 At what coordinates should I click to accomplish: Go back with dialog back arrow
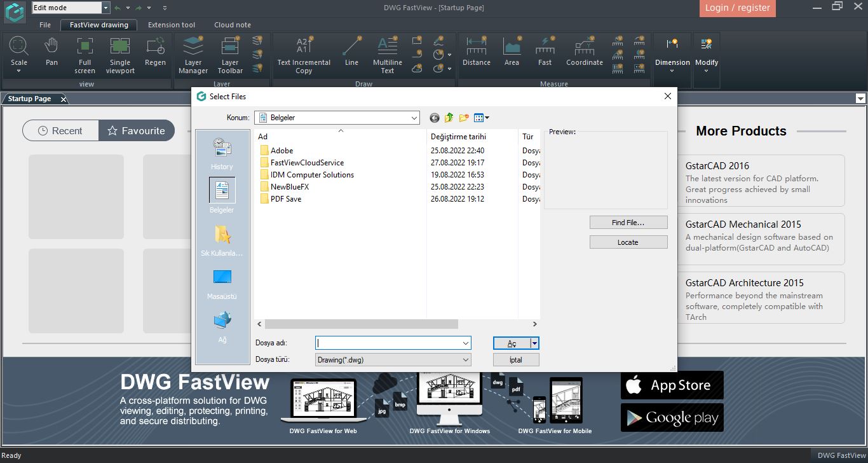(x=435, y=118)
